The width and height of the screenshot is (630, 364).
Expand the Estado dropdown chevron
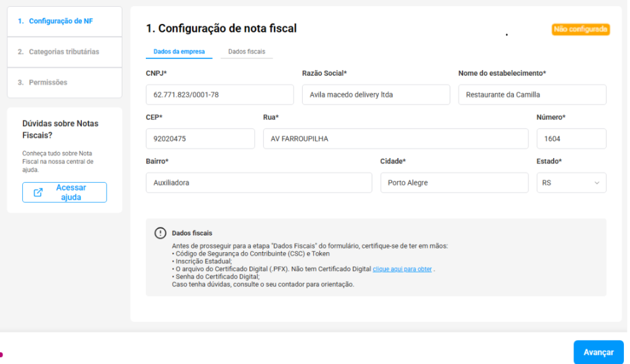[x=596, y=183]
